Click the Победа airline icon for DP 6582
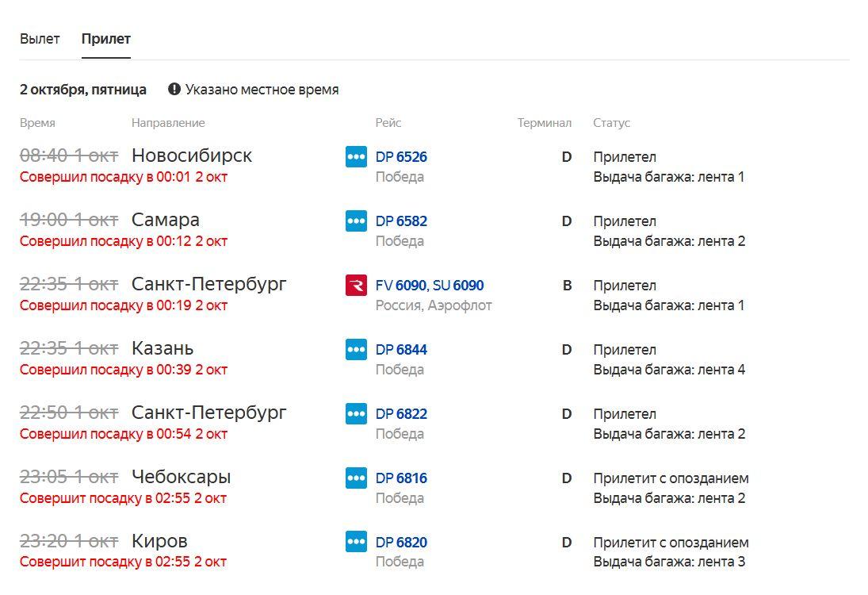 click(356, 221)
